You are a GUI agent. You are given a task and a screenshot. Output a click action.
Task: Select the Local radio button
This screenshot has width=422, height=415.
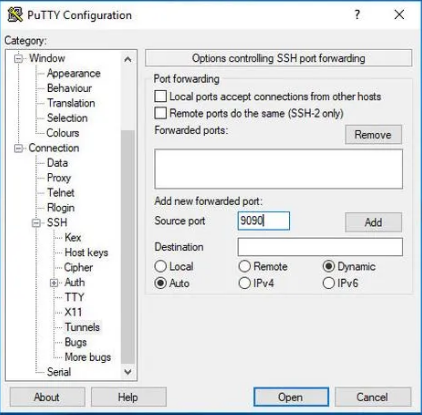tap(160, 266)
